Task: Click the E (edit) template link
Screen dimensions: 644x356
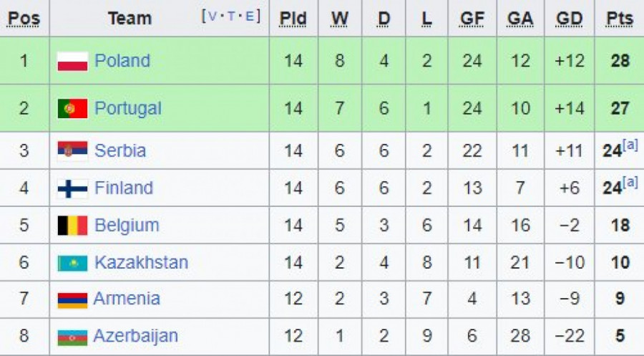Action: coord(249,16)
